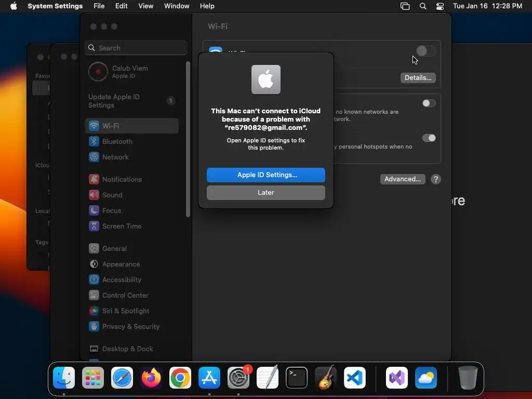Open App Store from the Dock
This screenshot has width=532, height=399.
tap(209, 378)
